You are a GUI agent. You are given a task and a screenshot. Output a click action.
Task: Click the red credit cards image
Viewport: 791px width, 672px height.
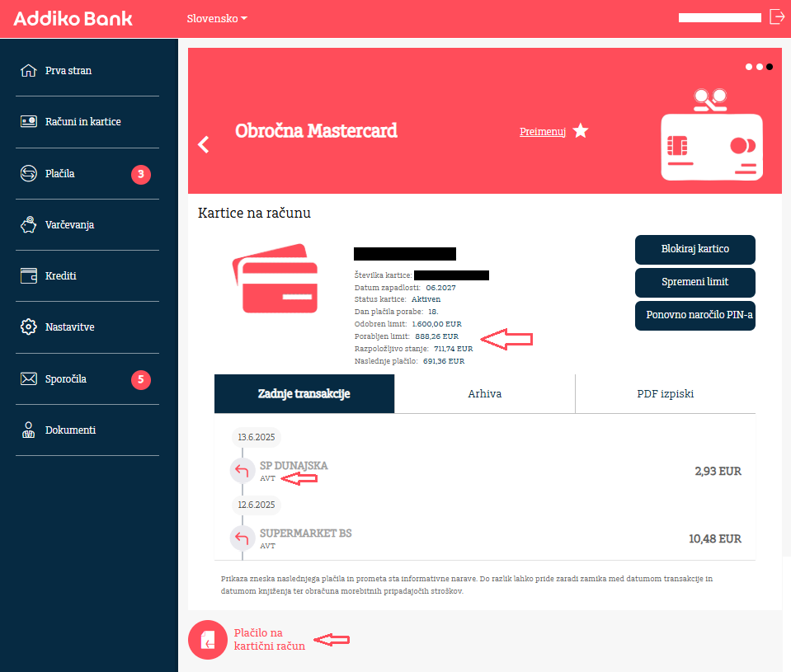click(x=275, y=279)
